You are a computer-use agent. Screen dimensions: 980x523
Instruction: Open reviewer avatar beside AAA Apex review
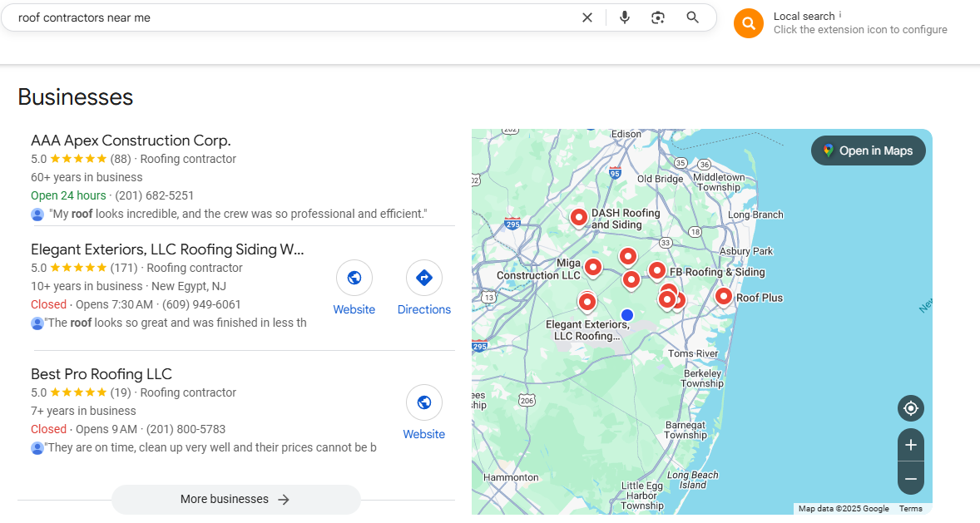click(37, 215)
